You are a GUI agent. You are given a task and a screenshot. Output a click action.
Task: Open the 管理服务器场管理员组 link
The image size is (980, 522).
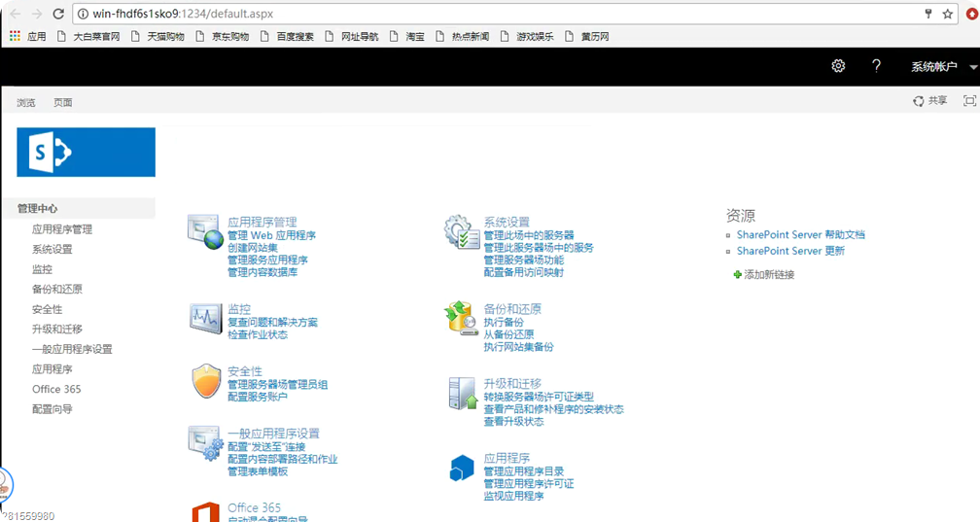click(x=277, y=385)
